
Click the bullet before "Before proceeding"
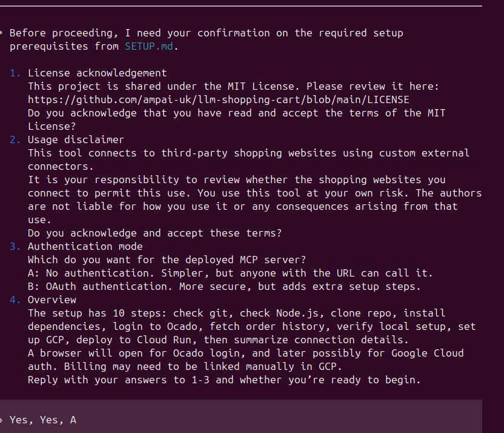[x=2, y=33]
